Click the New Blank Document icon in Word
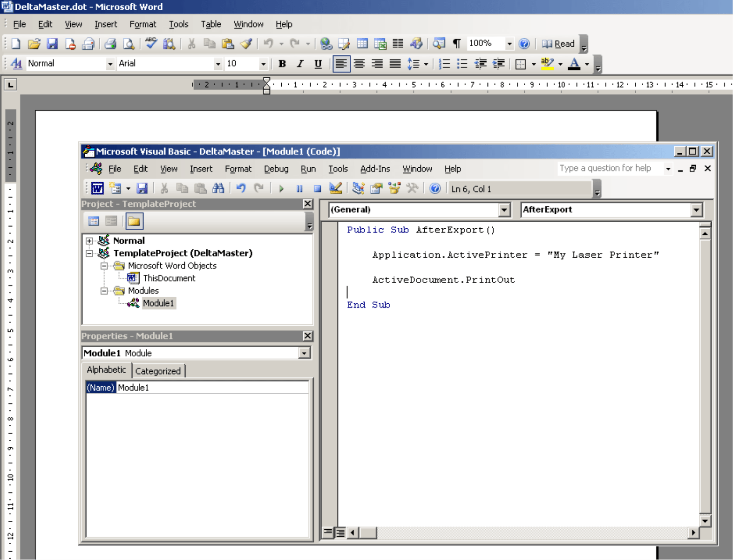The width and height of the screenshot is (733, 560). (x=16, y=44)
